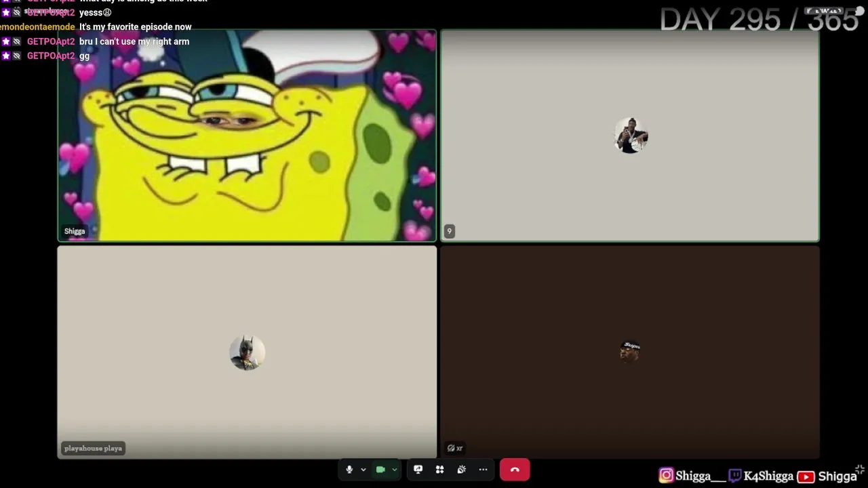The width and height of the screenshot is (868, 488).
Task: Open the microphone options chevron
Action: pos(363,470)
